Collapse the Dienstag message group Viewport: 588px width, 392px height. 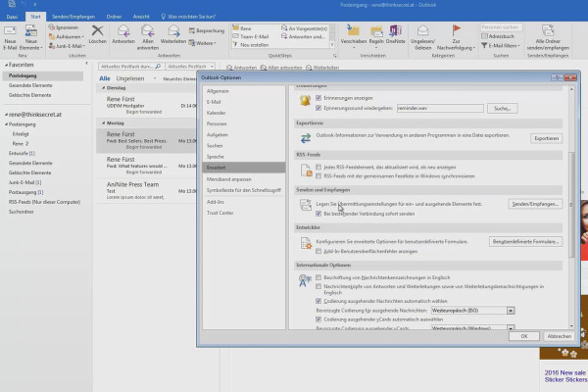104,88
